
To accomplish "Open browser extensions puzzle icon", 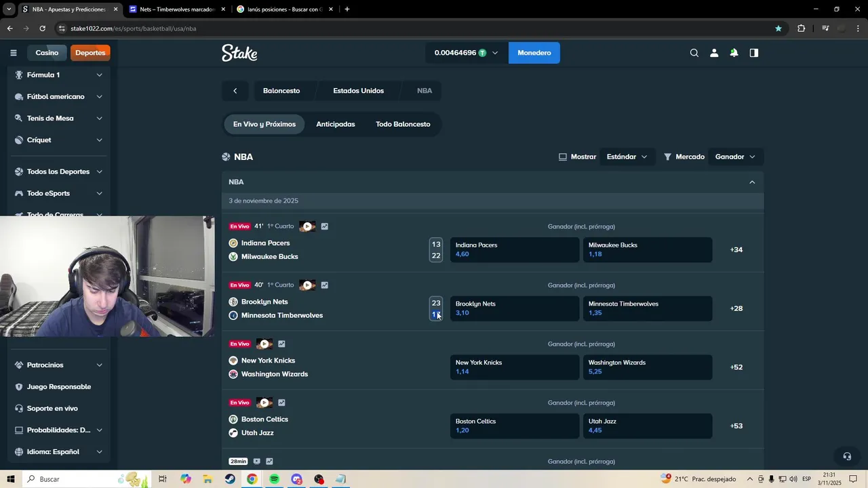I will 801,28.
